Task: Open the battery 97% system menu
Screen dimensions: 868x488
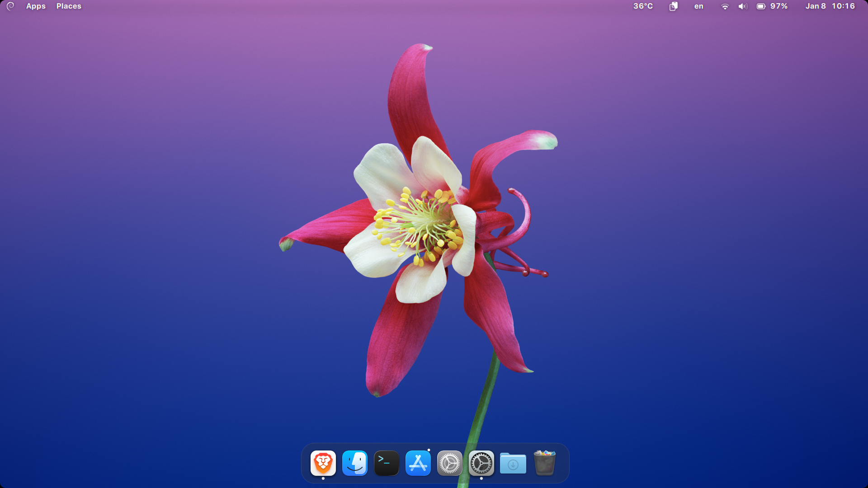Action: coord(761,6)
